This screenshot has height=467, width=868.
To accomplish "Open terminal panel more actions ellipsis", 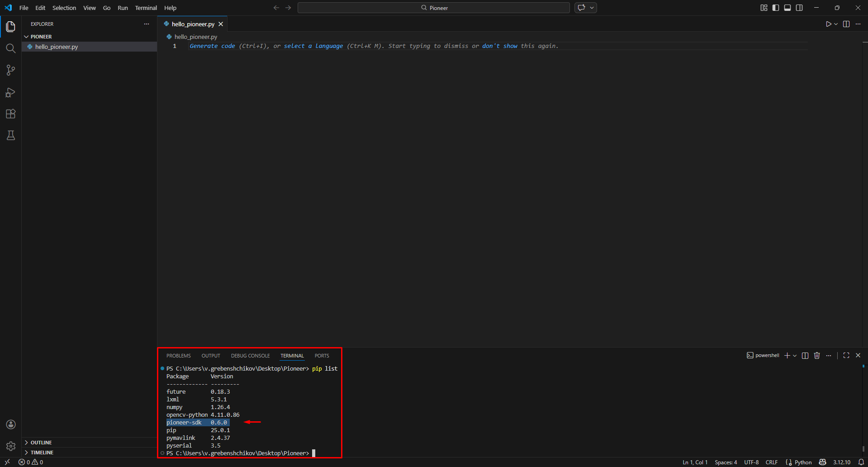I will click(829, 355).
